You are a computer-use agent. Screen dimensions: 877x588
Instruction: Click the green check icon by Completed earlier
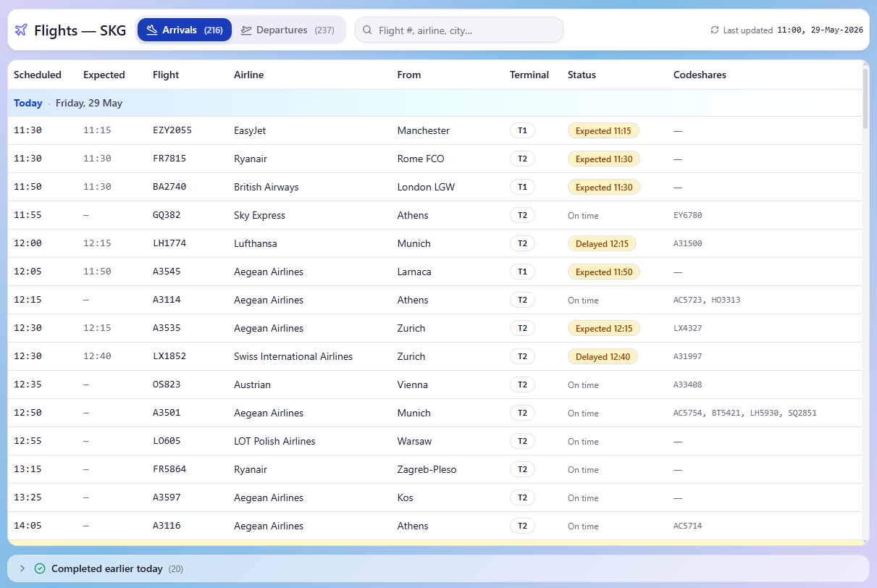click(40, 568)
